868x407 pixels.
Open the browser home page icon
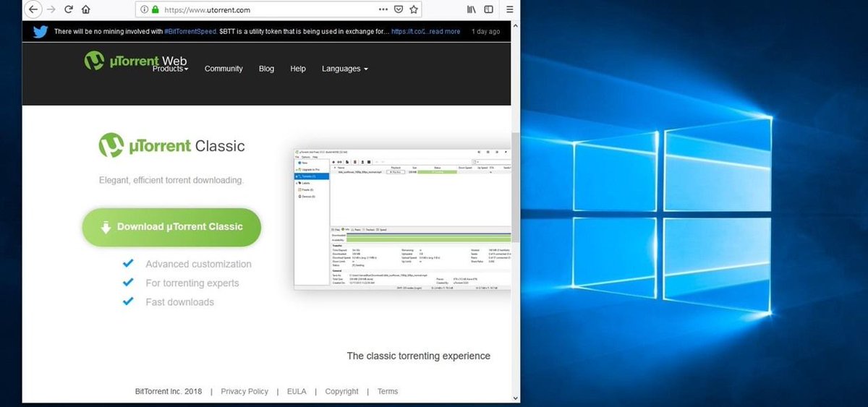[86, 10]
